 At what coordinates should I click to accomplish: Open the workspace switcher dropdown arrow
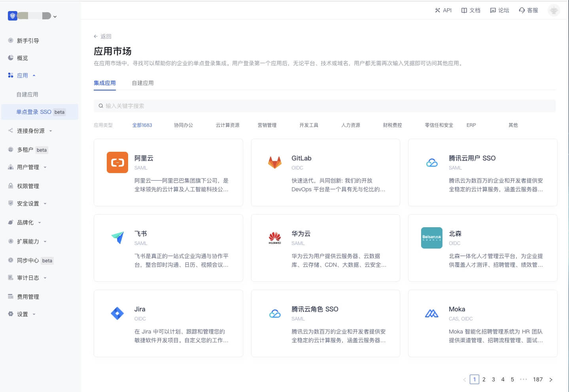(55, 17)
